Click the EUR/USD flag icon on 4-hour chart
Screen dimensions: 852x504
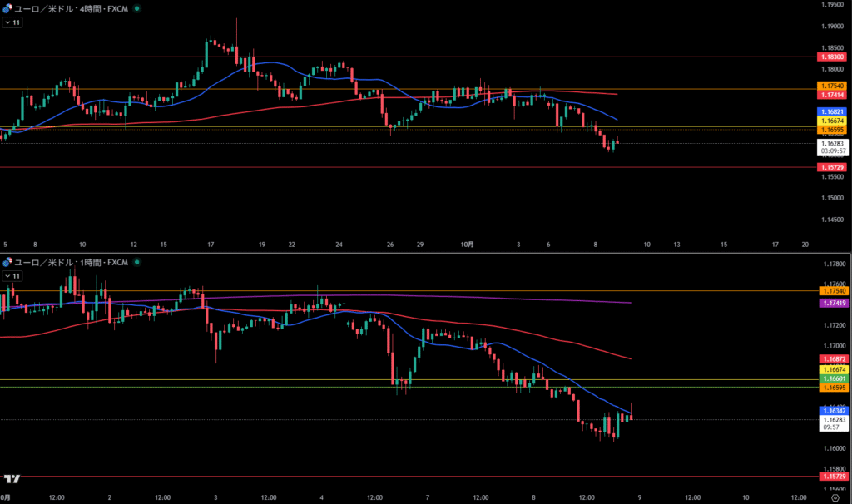(7, 8)
